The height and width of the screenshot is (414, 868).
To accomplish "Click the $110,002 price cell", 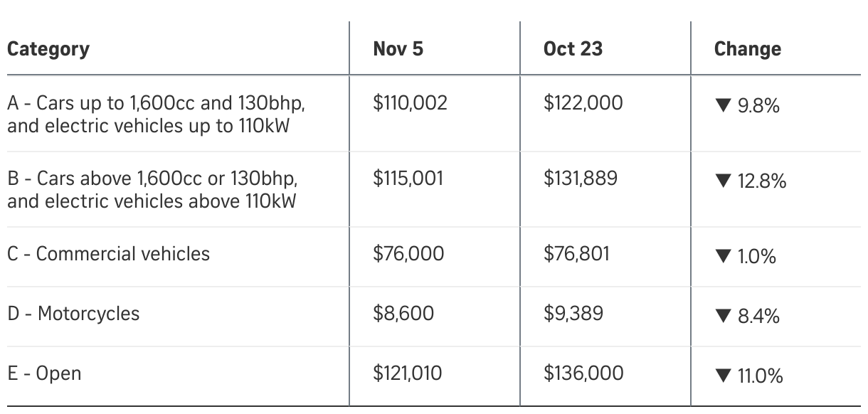I will (410, 103).
